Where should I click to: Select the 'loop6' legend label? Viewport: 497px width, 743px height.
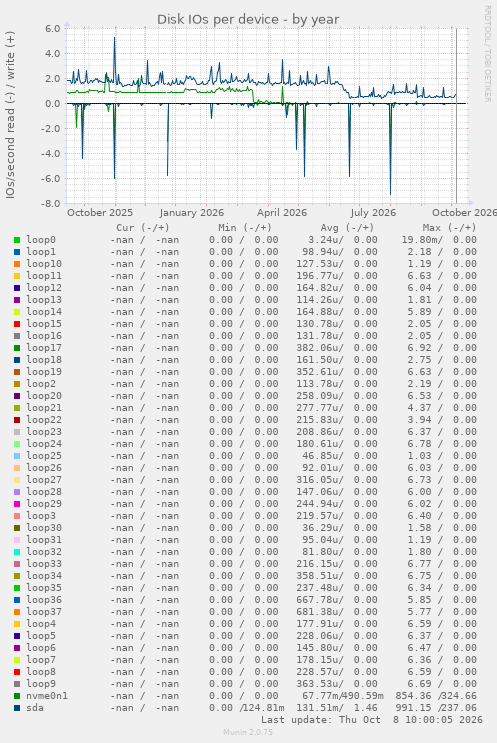[41, 648]
